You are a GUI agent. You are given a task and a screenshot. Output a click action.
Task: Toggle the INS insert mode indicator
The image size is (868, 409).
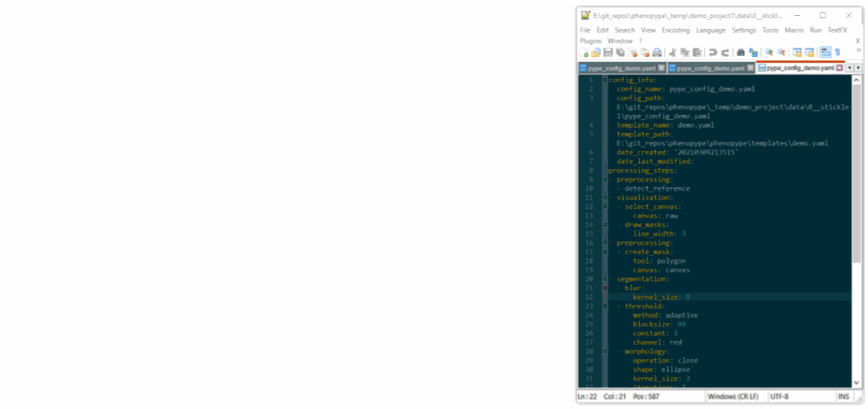pyautogui.click(x=843, y=397)
